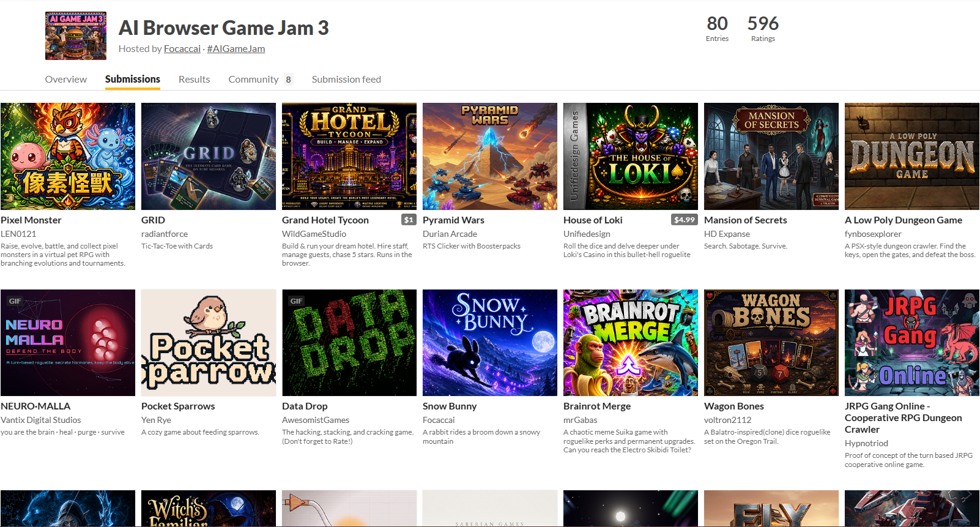
Task: Visit voltron2112's author page
Action: coord(728,420)
